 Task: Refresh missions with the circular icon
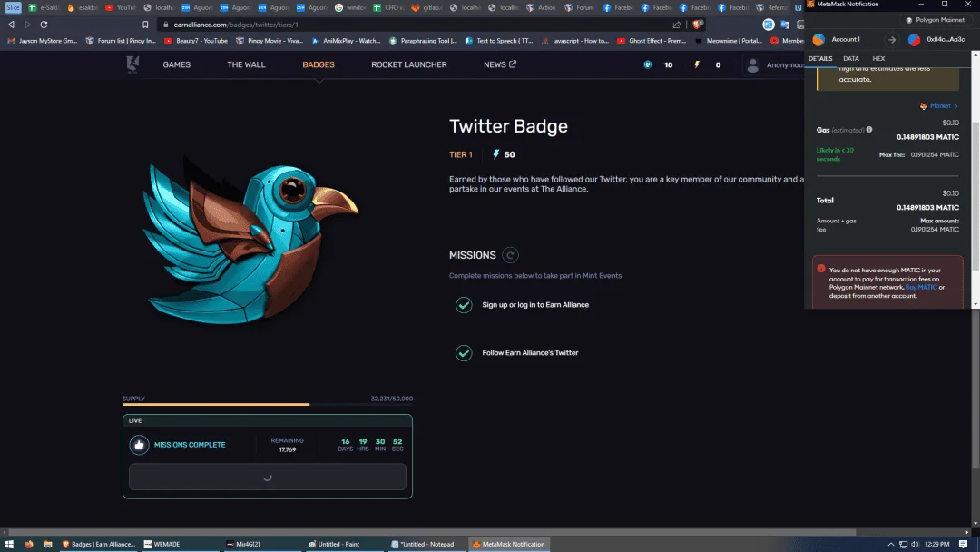coord(510,255)
